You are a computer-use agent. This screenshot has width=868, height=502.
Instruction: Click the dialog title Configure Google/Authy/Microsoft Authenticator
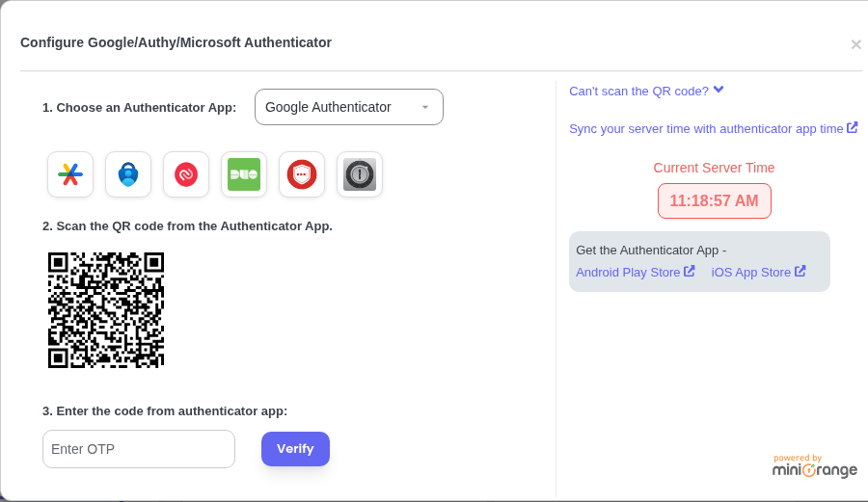click(x=176, y=42)
